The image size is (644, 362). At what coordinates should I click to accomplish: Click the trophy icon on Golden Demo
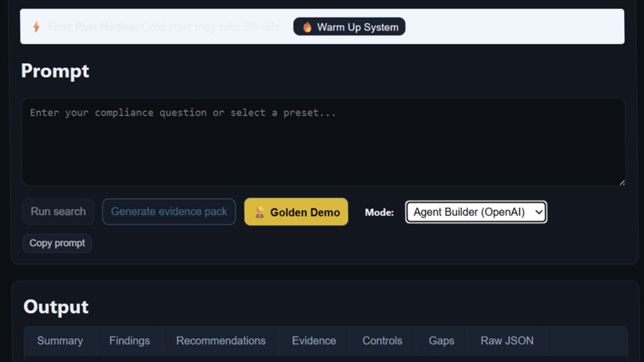coord(260,212)
